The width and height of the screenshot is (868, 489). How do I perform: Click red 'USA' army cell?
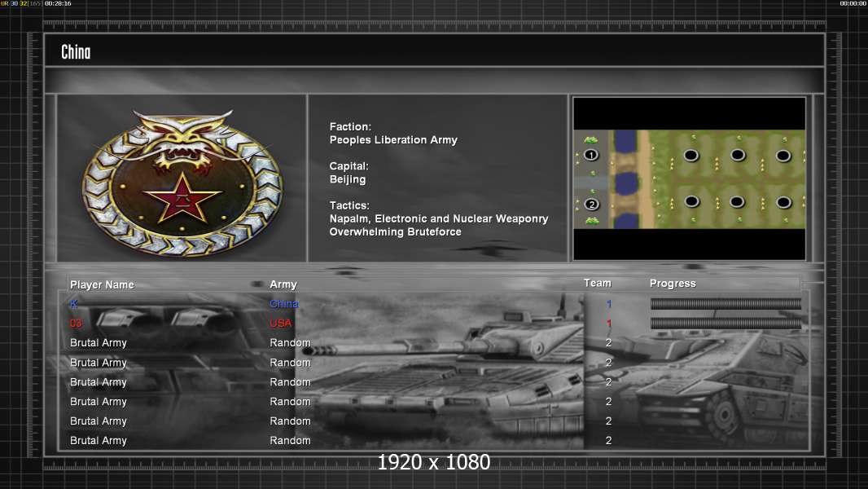click(x=281, y=324)
